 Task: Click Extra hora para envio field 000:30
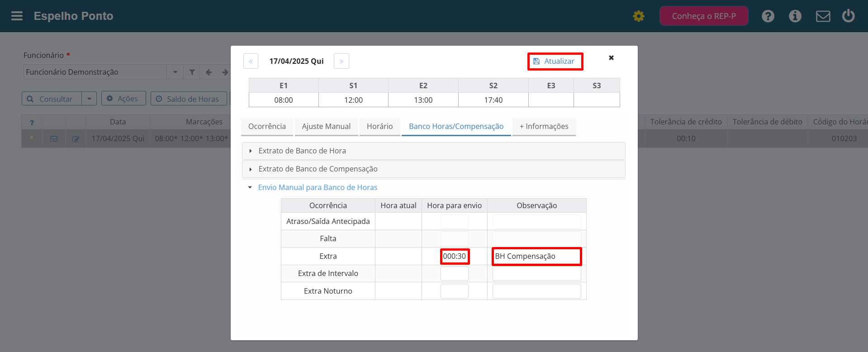[x=455, y=256]
